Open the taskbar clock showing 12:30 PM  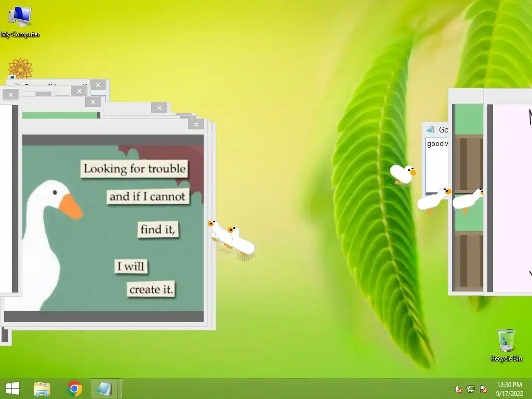click(x=509, y=389)
